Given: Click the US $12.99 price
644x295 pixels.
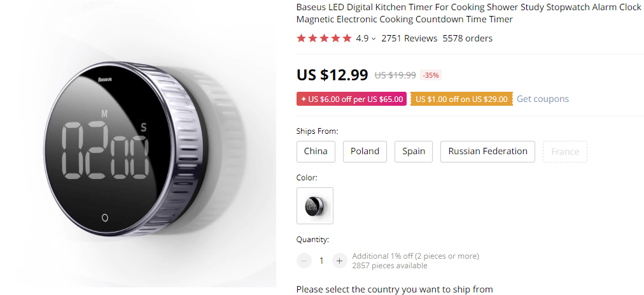Looking at the screenshot, I should coord(332,75).
